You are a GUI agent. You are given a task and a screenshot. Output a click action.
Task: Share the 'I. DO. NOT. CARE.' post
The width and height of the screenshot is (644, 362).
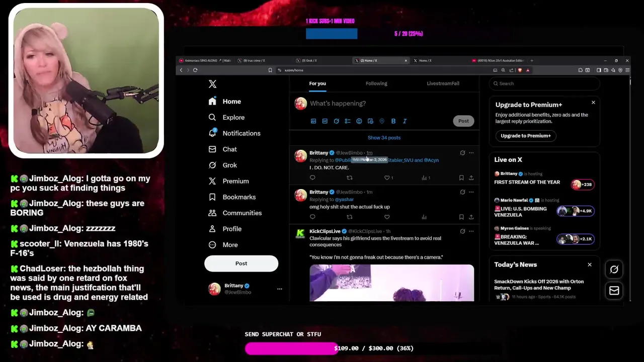(x=471, y=177)
